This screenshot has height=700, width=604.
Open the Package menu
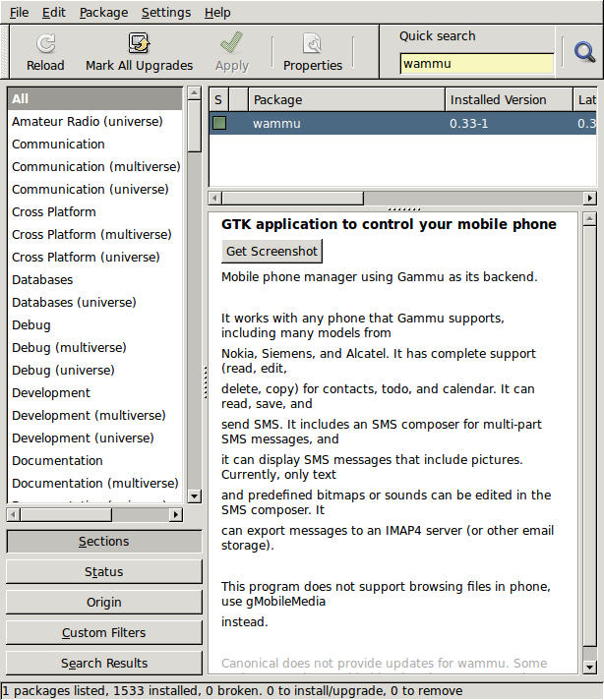(x=103, y=12)
